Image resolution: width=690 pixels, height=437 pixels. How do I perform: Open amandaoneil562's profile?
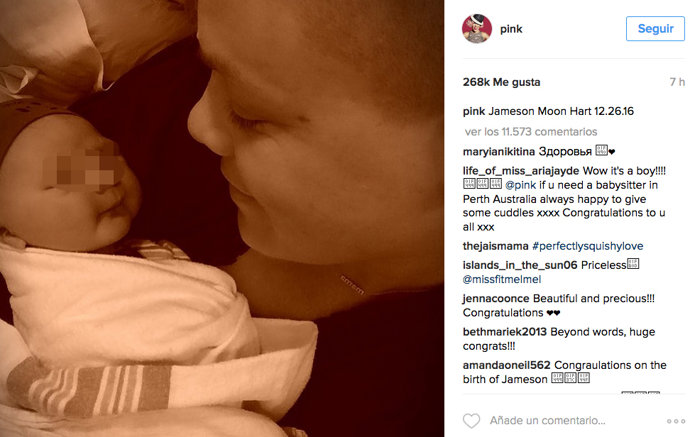click(506, 365)
